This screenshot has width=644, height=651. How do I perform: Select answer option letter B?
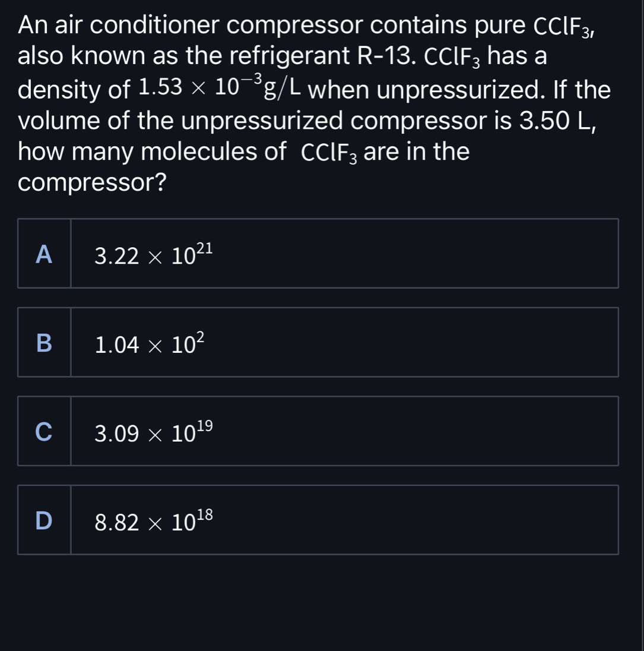[44, 343]
